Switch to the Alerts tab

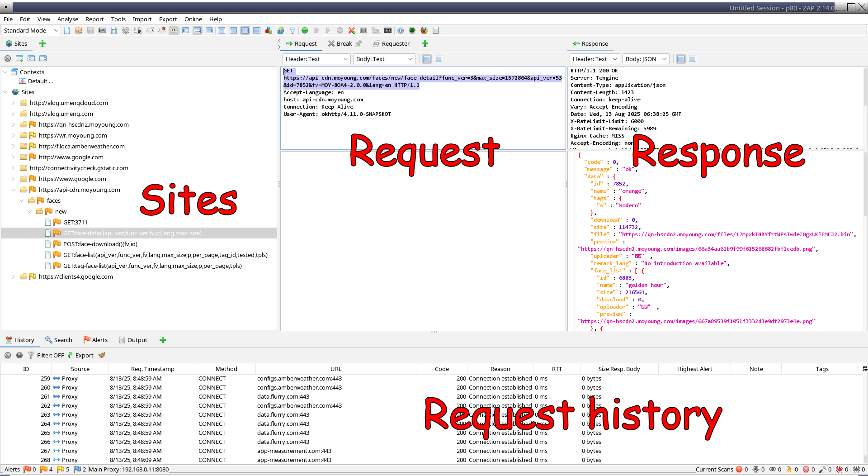pyautogui.click(x=95, y=340)
